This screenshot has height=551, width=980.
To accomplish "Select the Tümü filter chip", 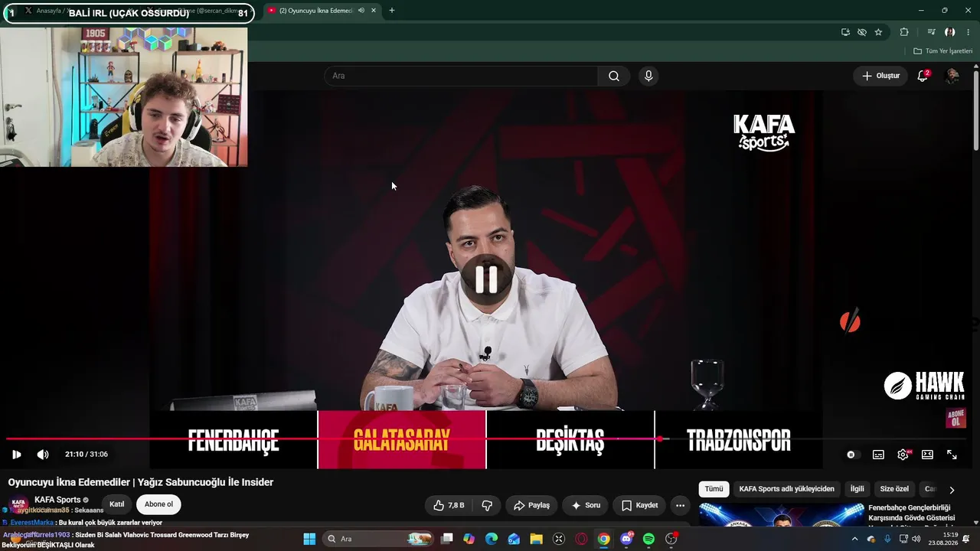I will coord(714,489).
